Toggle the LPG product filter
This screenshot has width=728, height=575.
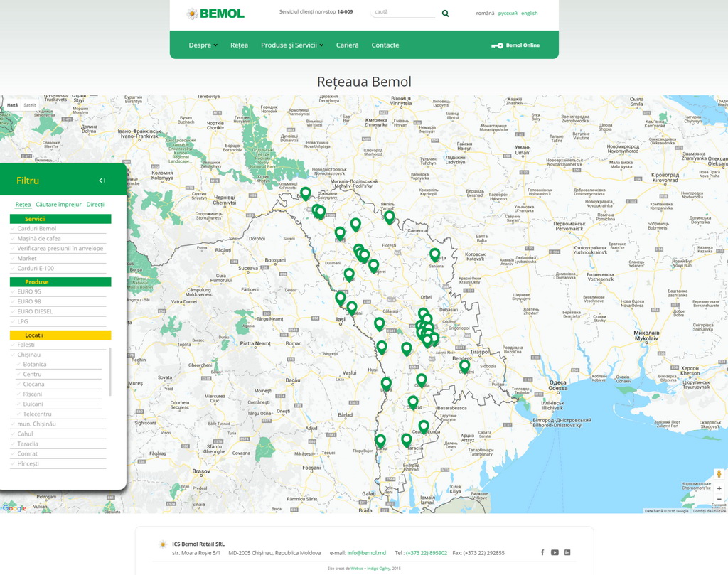point(23,321)
